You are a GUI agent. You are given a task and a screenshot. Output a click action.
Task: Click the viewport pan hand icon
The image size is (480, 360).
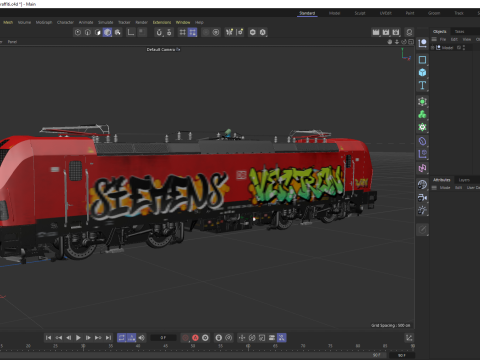point(390,42)
